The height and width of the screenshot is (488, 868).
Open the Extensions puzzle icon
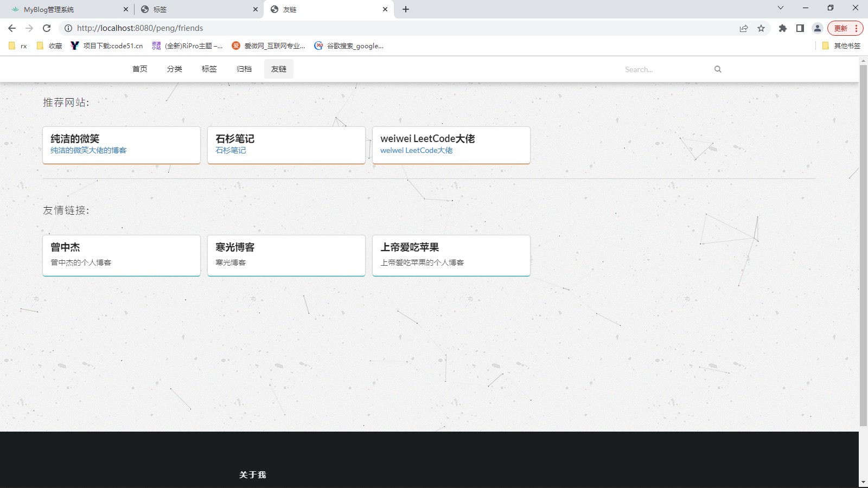coord(782,28)
